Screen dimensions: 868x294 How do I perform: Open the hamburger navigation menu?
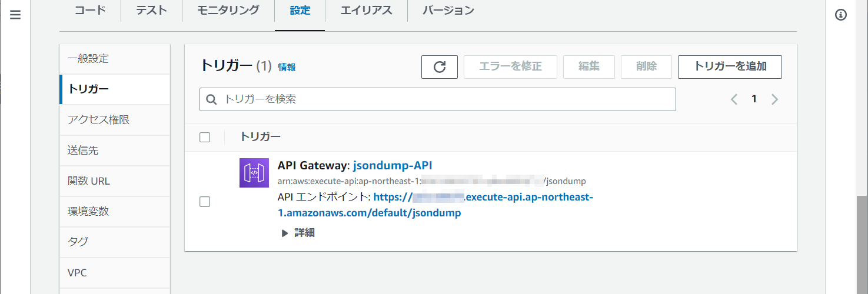click(x=15, y=15)
